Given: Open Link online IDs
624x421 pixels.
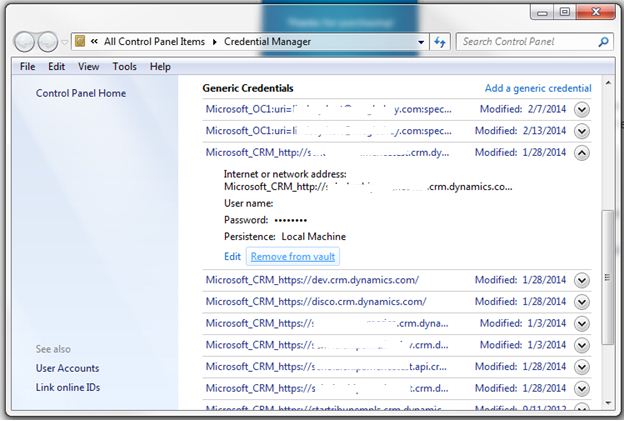Looking at the screenshot, I should 68,387.
